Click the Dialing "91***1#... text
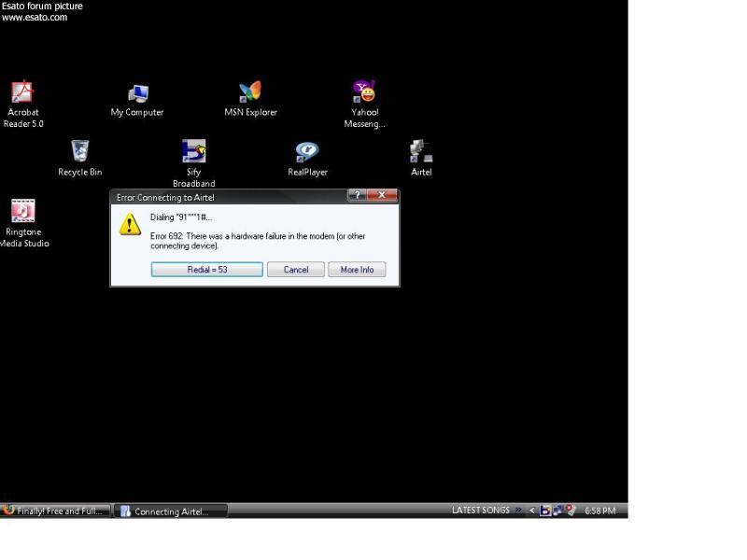 181,217
